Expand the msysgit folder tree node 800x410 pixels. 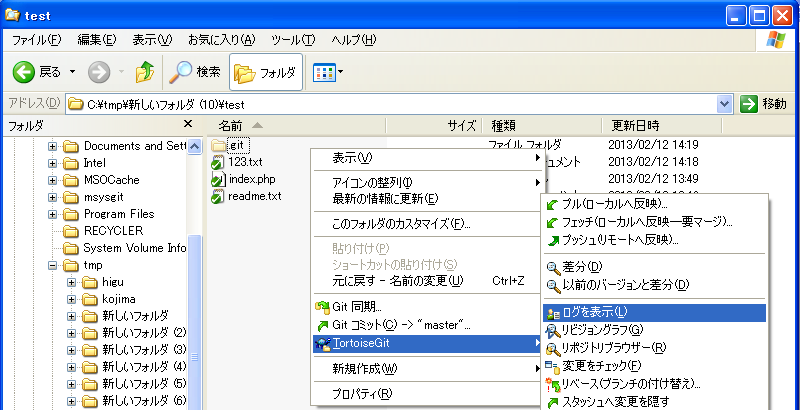pos(53,197)
